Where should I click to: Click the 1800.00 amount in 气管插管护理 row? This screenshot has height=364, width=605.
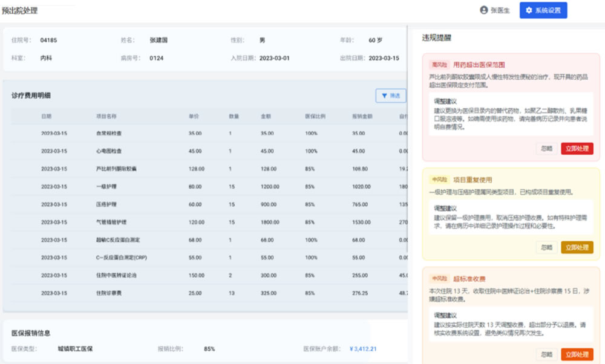(270, 222)
